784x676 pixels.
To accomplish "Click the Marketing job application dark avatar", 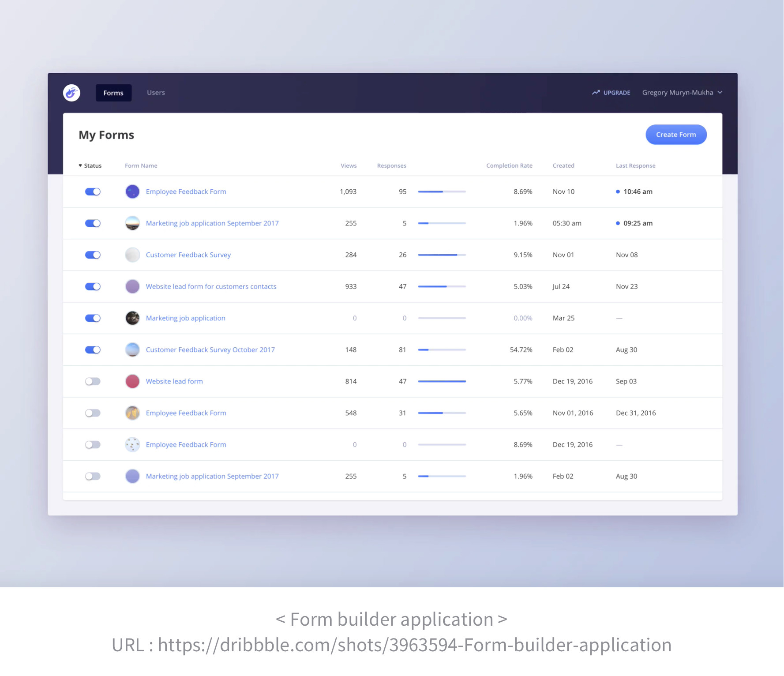I will 132,318.
